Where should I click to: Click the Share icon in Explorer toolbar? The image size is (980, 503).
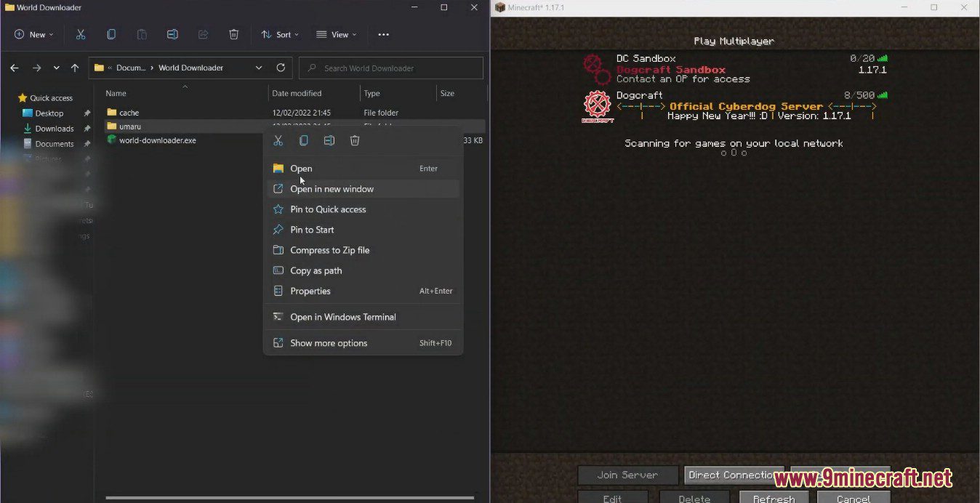pos(202,34)
